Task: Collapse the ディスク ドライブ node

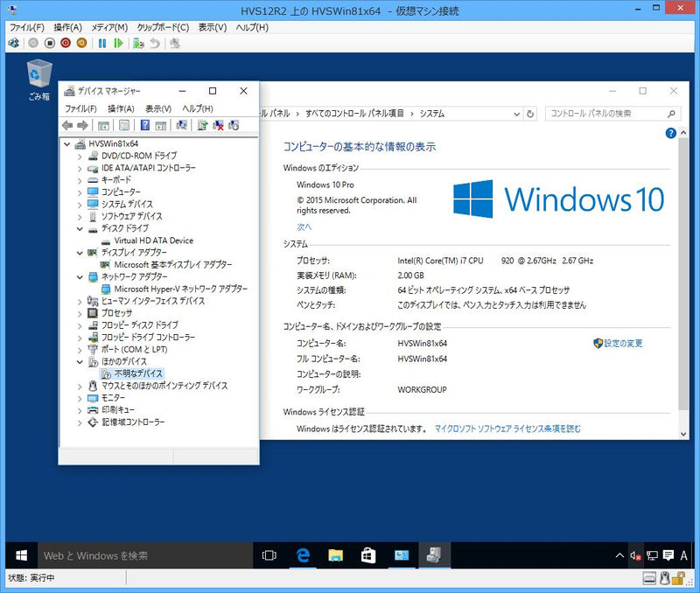Action: [x=80, y=229]
